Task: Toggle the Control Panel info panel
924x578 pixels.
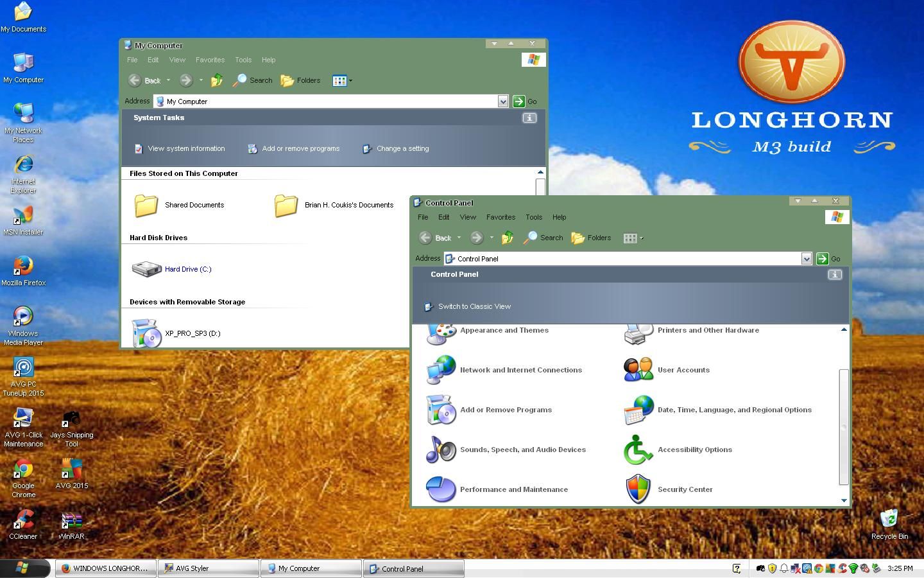Action: pos(834,274)
